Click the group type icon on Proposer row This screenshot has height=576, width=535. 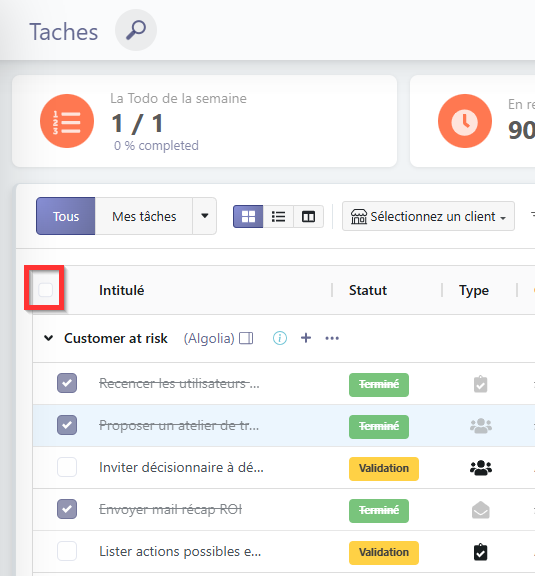click(x=481, y=426)
